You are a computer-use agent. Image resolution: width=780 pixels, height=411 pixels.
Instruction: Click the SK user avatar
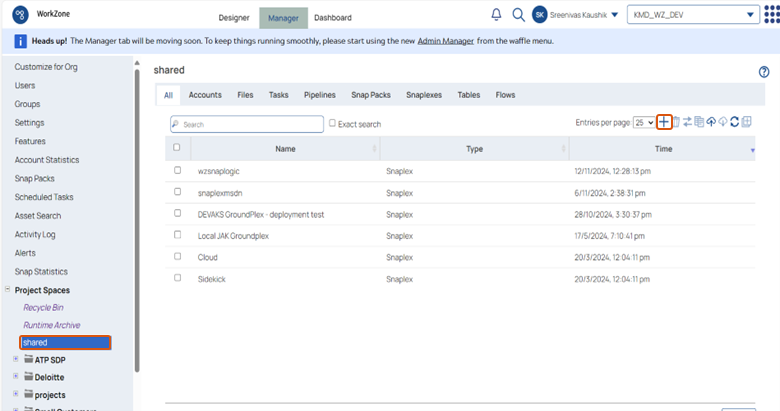point(540,15)
